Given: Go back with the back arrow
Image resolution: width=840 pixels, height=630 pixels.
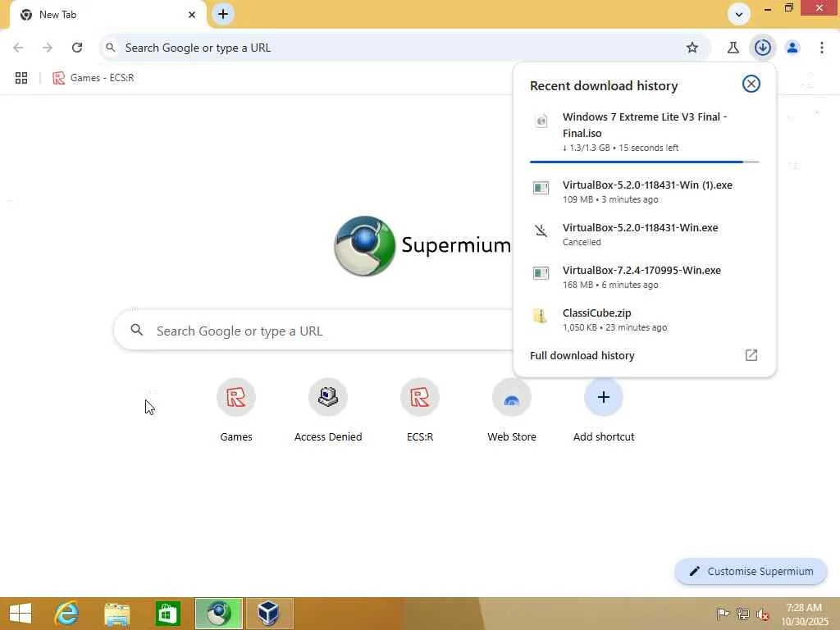Looking at the screenshot, I should 18,48.
